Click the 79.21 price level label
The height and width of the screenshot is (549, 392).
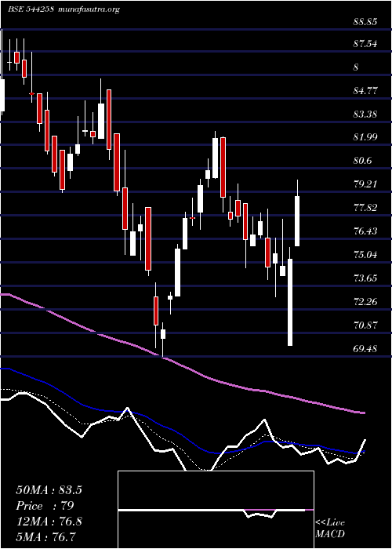(x=365, y=184)
